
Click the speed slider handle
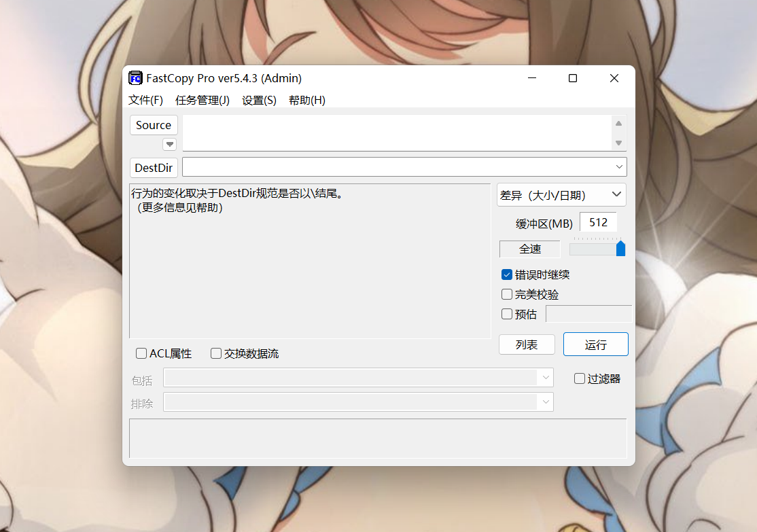[621, 248]
